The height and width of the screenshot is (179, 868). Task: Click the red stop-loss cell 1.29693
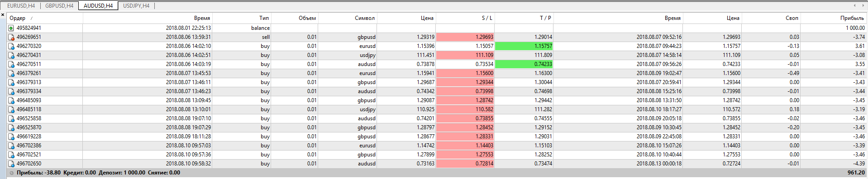pos(465,37)
